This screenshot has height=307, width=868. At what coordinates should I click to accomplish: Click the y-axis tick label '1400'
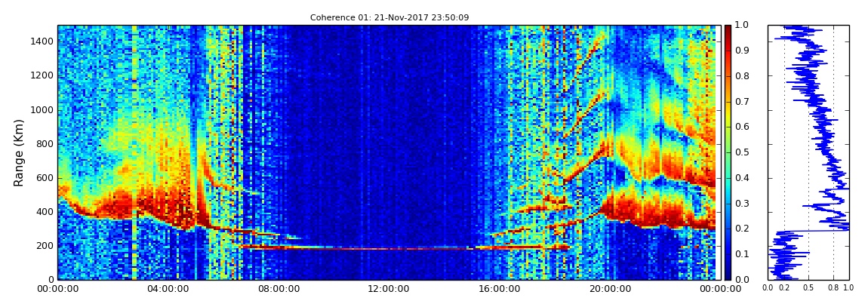click(x=43, y=41)
